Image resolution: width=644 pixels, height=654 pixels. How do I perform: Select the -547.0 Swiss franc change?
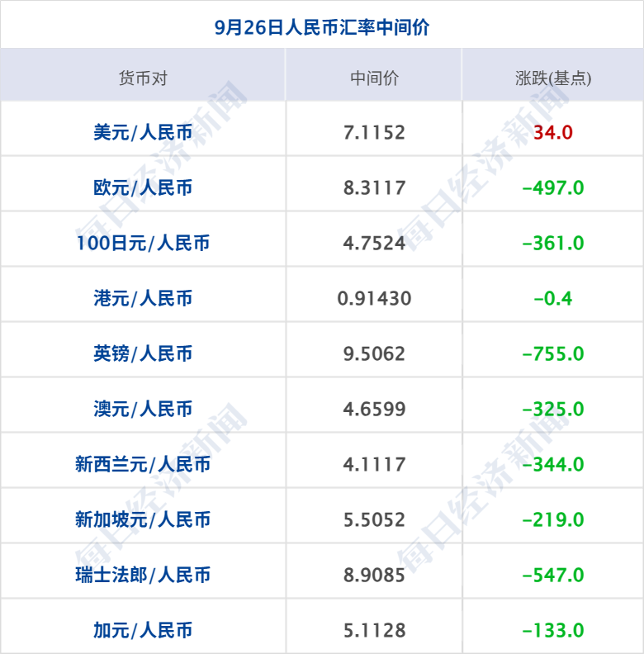(x=552, y=575)
